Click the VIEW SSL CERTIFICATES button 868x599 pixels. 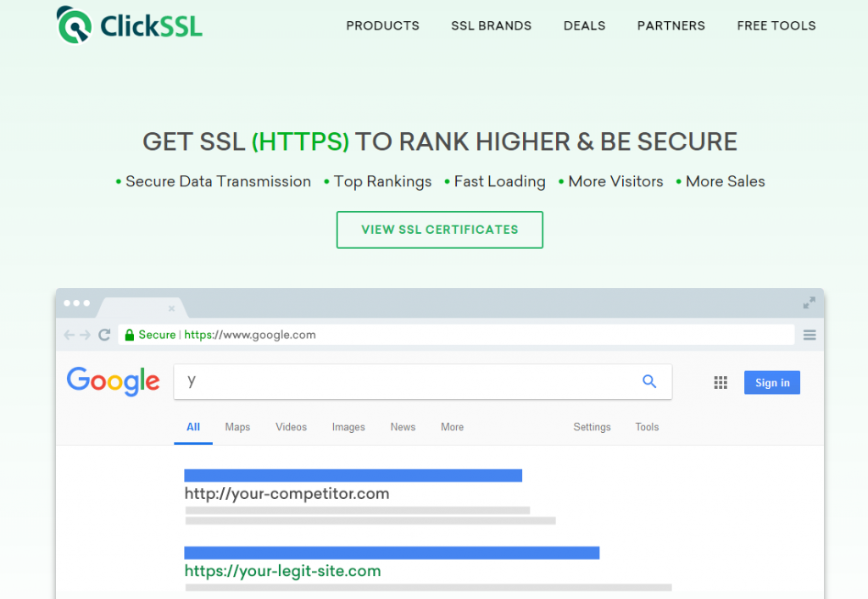click(x=440, y=230)
